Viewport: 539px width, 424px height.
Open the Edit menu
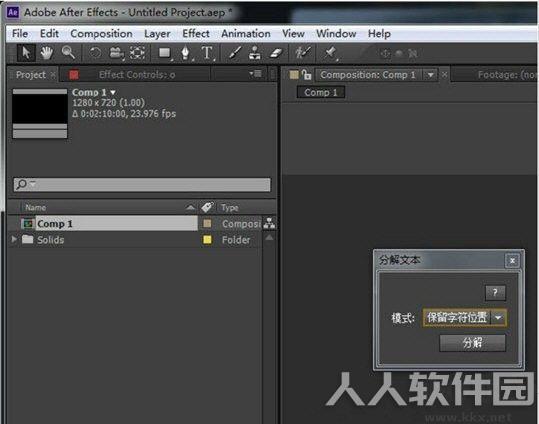click(49, 34)
